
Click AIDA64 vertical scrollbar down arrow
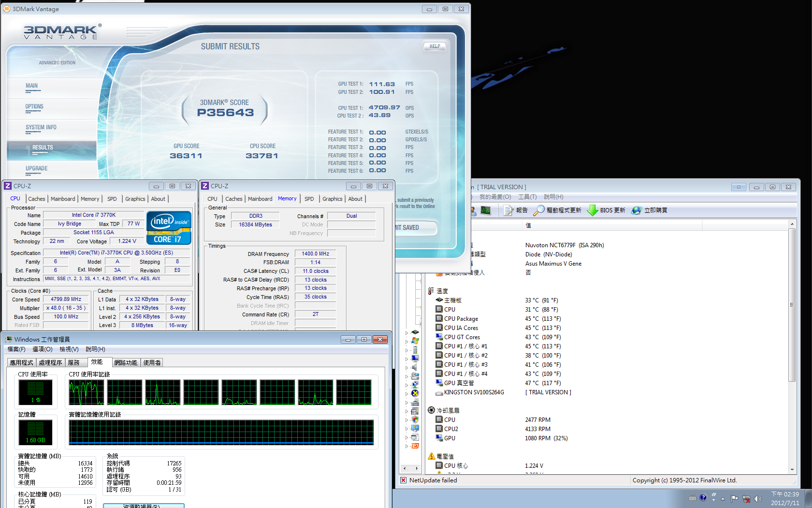pos(792,470)
